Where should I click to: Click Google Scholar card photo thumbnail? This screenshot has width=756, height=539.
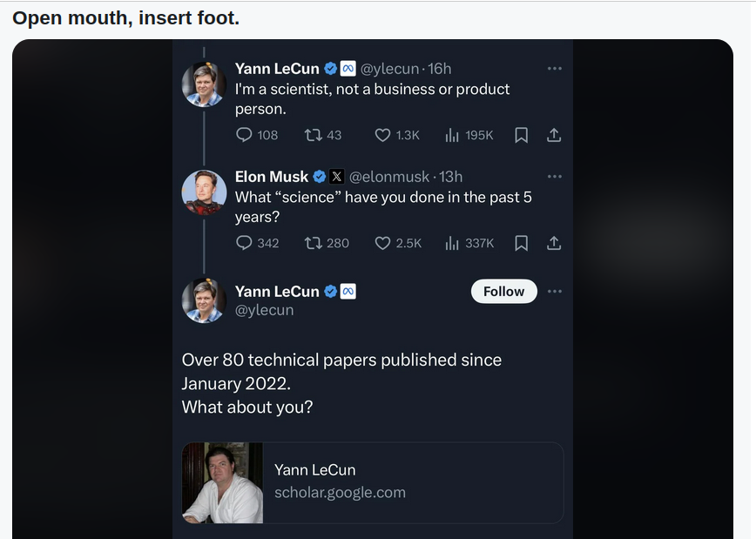[222, 482]
